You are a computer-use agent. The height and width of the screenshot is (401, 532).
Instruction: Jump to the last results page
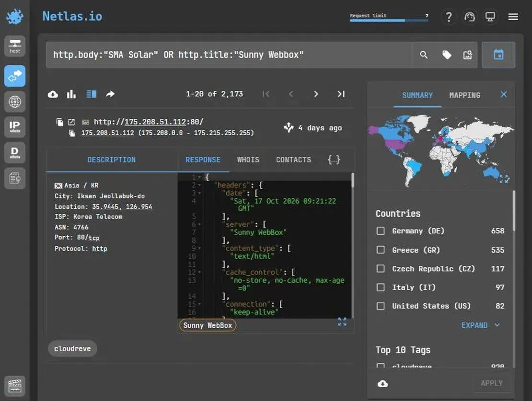341,94
